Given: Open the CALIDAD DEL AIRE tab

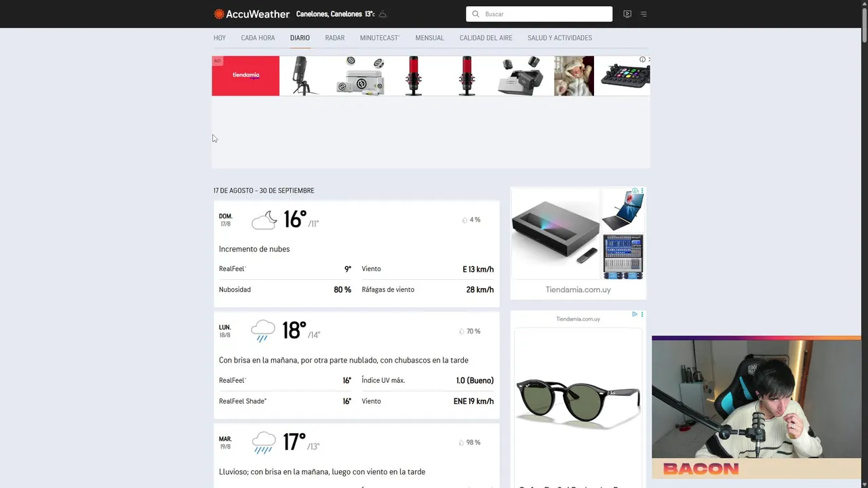Looking at the screenshot, I should [486, 38].
